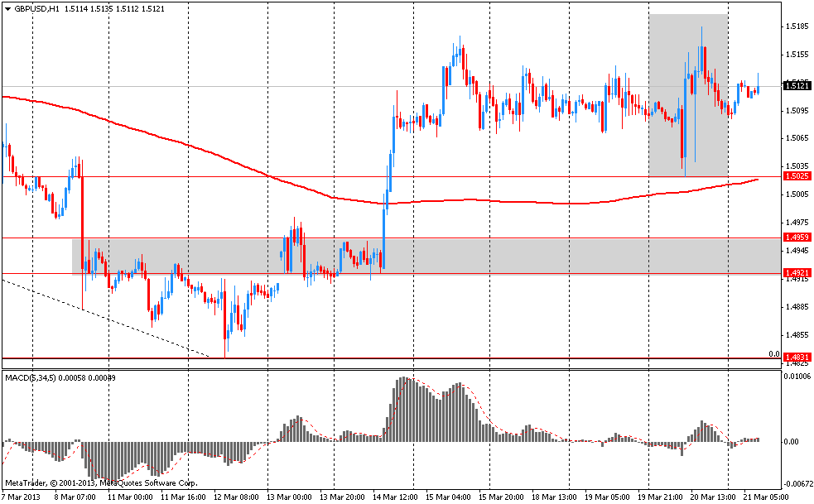The image size is (814, 504).
Task: Click the red price label 1.4831
Action: click(x=797, y=358)
